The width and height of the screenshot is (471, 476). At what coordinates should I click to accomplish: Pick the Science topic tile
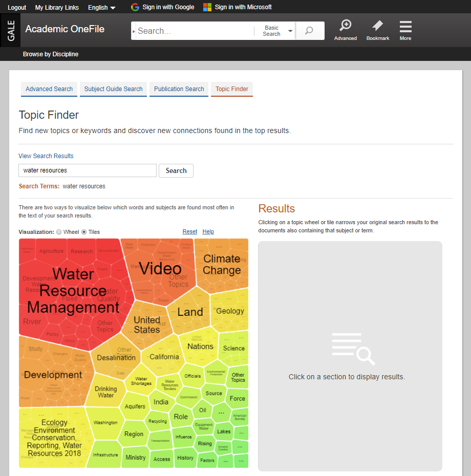[x=234, y=348]
